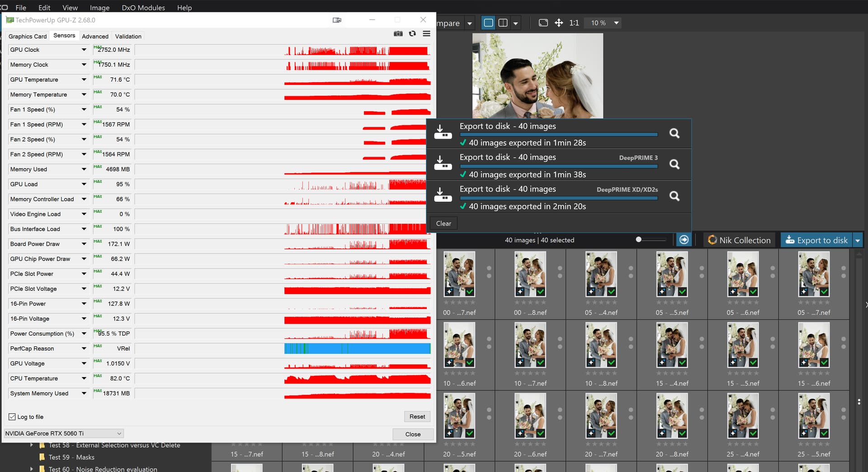Expand the 10 % zoom level dropdown
868x472 pixels.
tap(616, 23)
